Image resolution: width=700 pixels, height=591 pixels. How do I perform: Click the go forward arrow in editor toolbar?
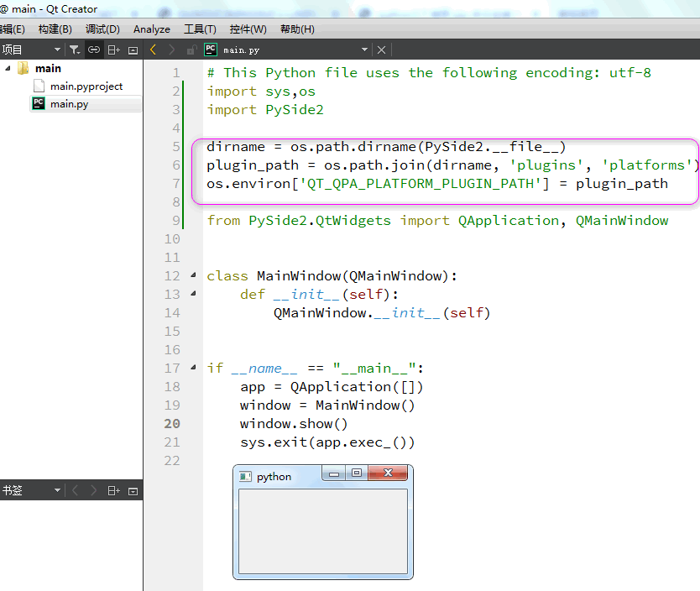pos(171,50)
